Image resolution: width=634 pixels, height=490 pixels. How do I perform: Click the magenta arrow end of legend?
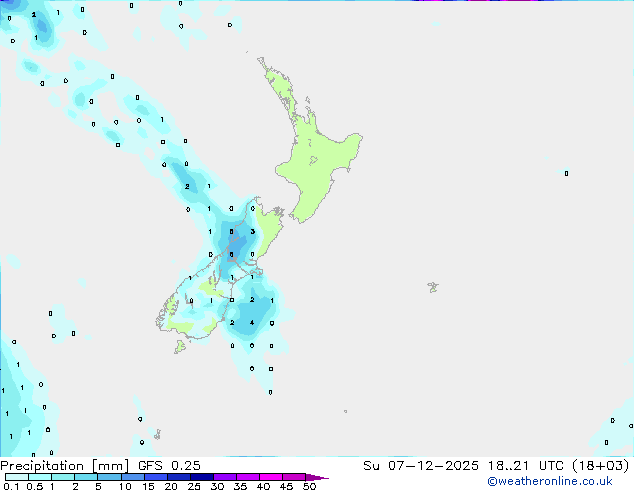pyautogui.click(x=322, y=477)
